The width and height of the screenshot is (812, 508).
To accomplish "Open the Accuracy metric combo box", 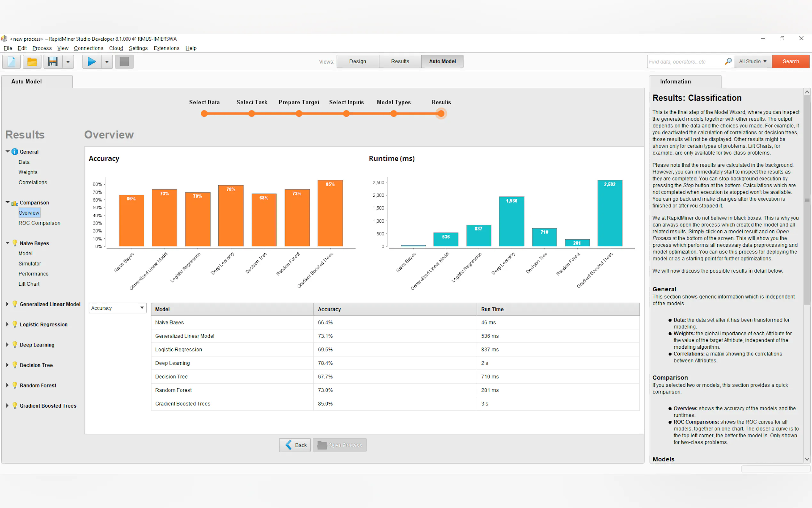I will tap(118, 308).
